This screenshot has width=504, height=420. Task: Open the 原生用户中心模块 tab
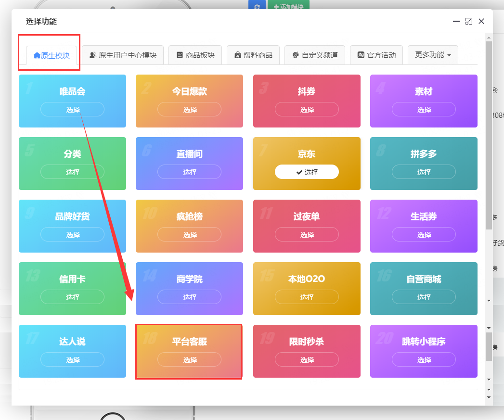point(123,55)
